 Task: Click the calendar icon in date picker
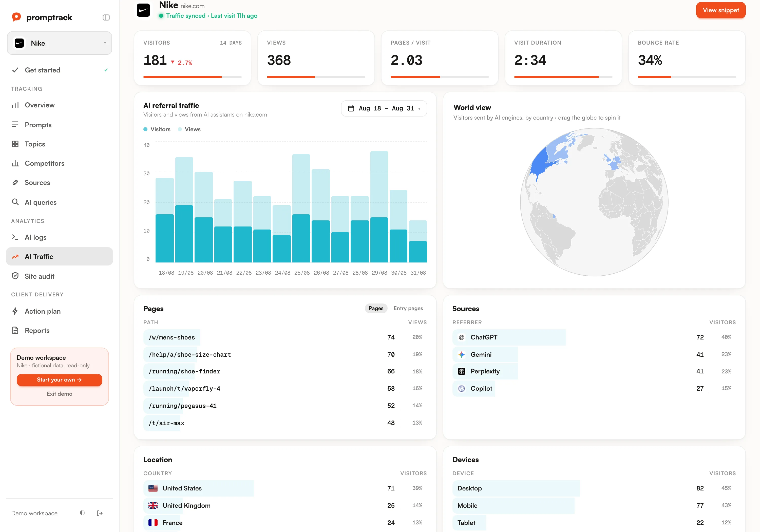pyautogui.click(x=351, y=108)
